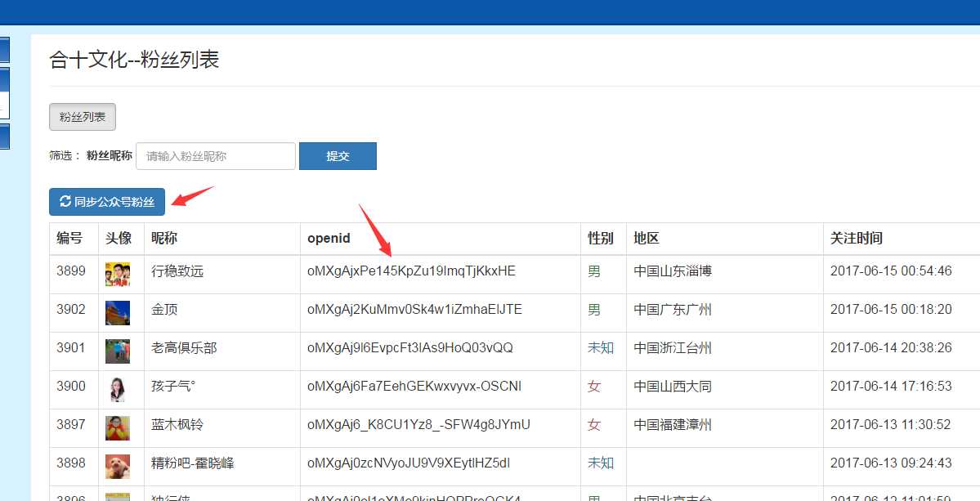Screen dimensions: 980x501
Task: Click ID number 3899
Action: click(71, 271)
